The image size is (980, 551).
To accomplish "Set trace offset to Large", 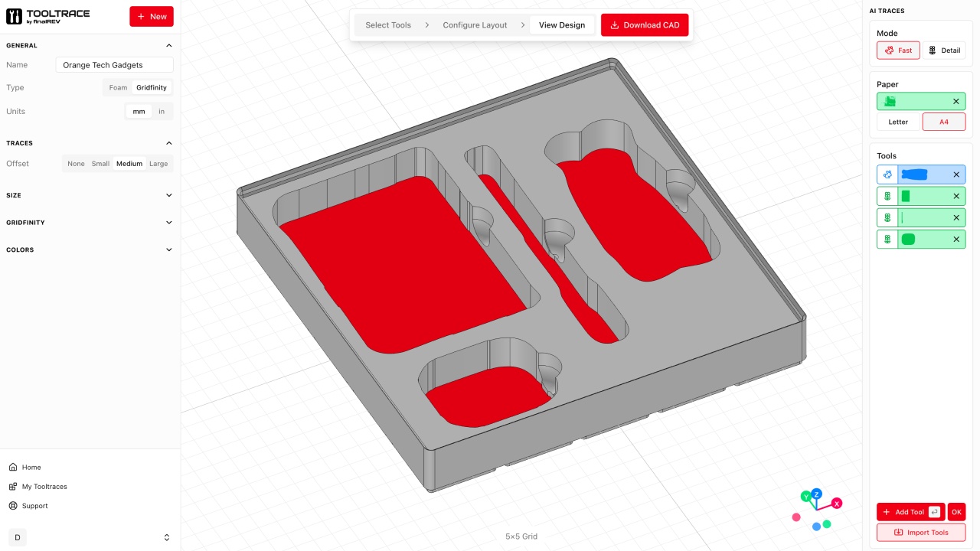I will [x=158, y=164].
